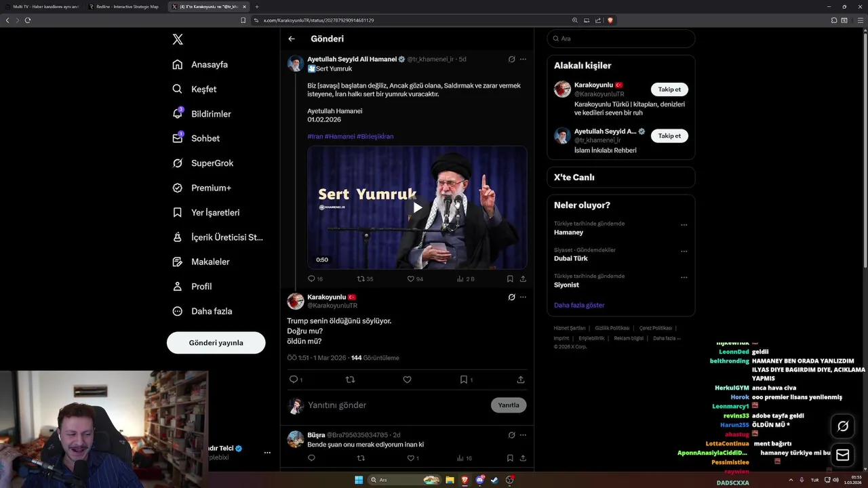Like Büşra's reply

pos(410,458)
